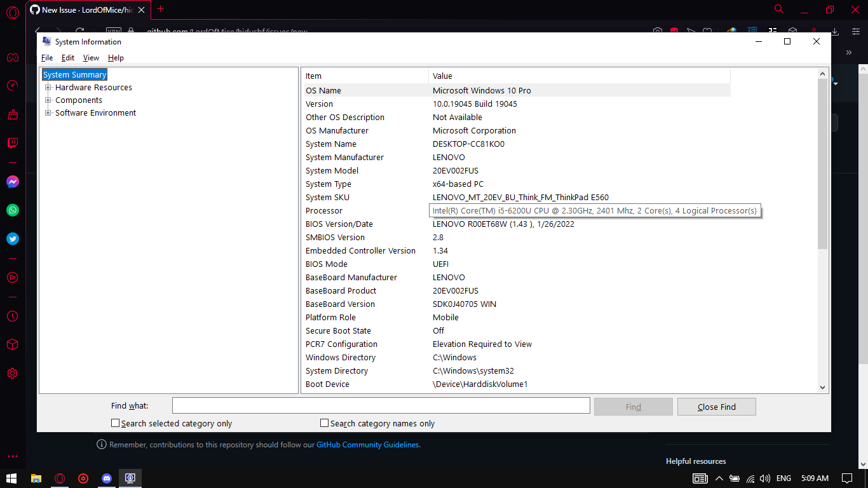Click the 'Item' column header
This screenshot has width=868, height=488.
366,76
